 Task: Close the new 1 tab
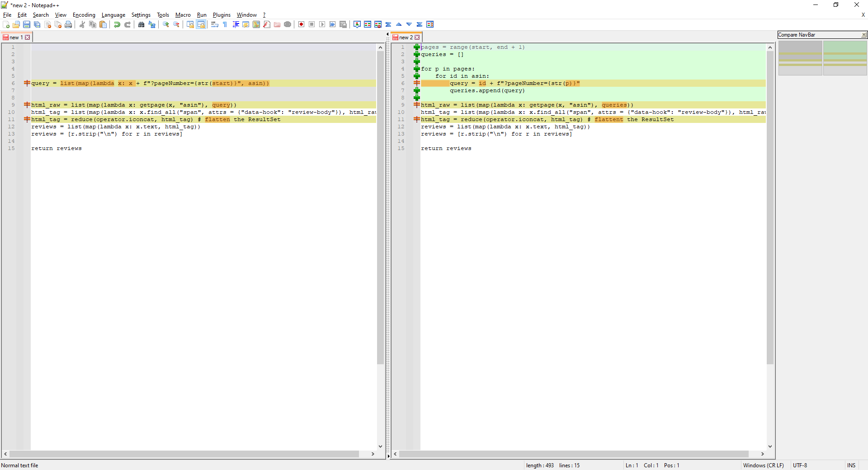tap(28, 38)
